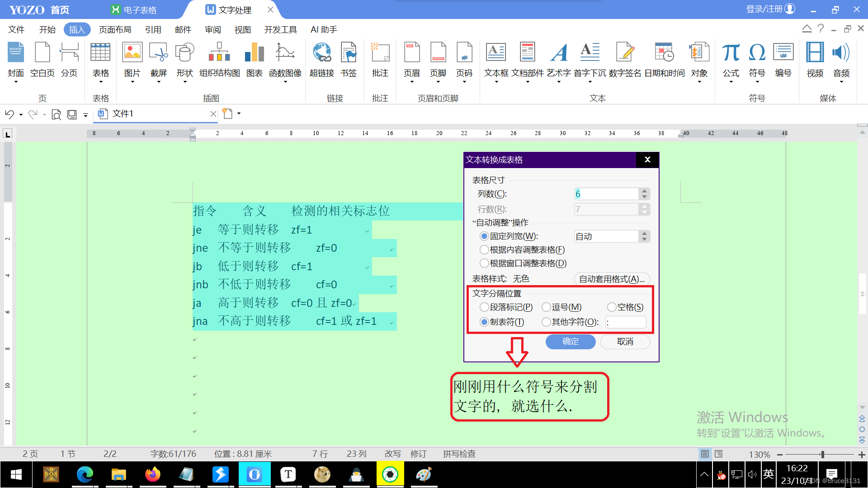The width and height of the screenshot is (868, 488).
Task: Select fit table to content (根据内容调整表格)
Action: click(x=484, y=250)
